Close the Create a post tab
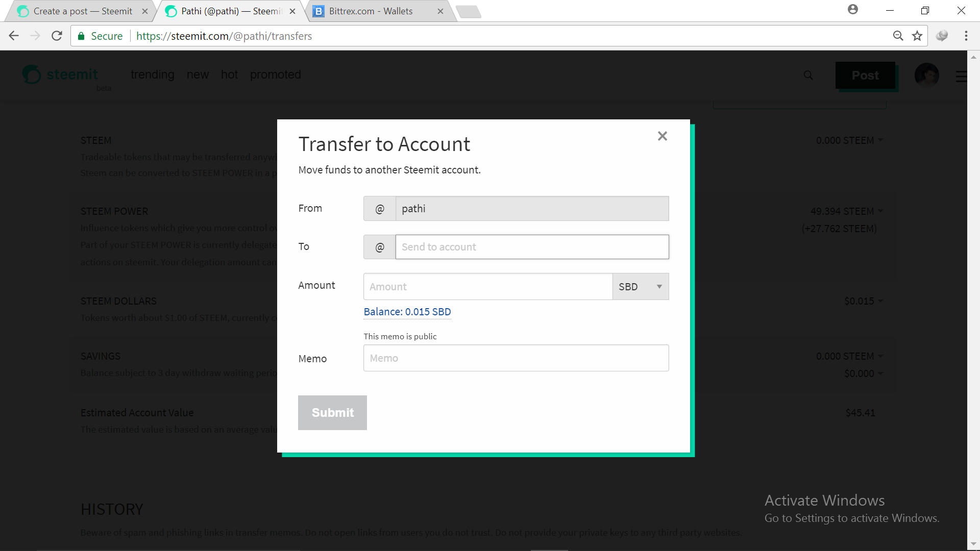The height and width of the screenshot is (551, 980). coord(145,11)
